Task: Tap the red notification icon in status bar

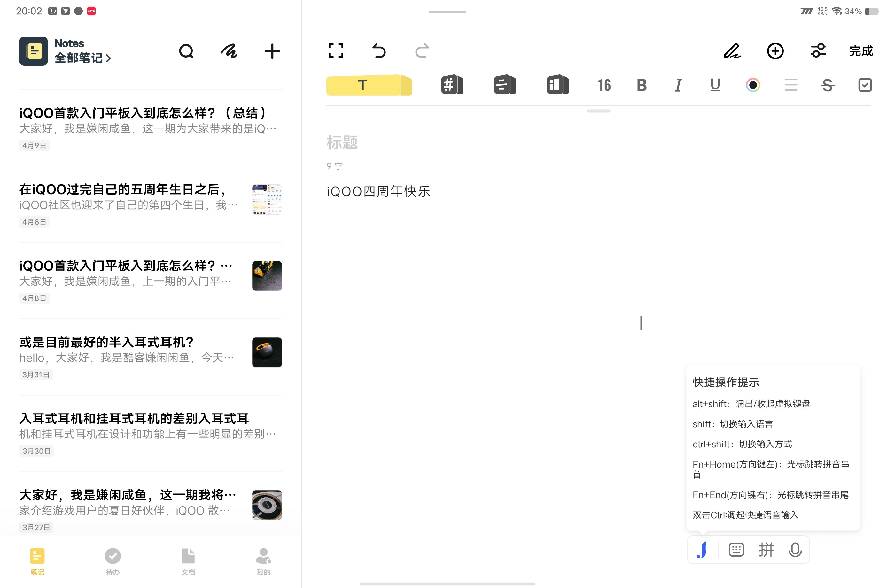Action: (x=91, y=11)
